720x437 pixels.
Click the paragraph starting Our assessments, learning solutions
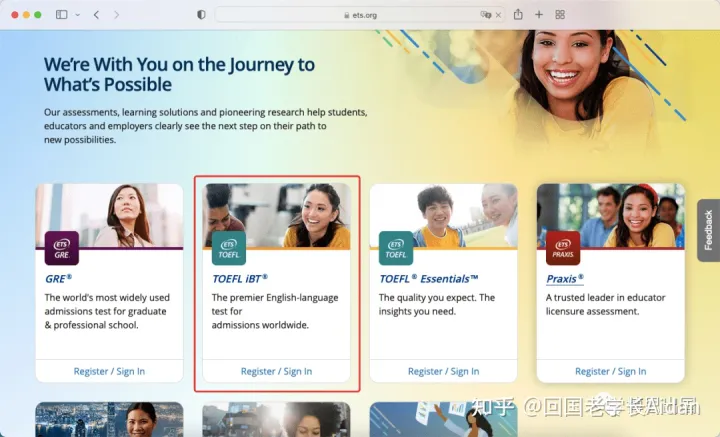pos(206,126)
